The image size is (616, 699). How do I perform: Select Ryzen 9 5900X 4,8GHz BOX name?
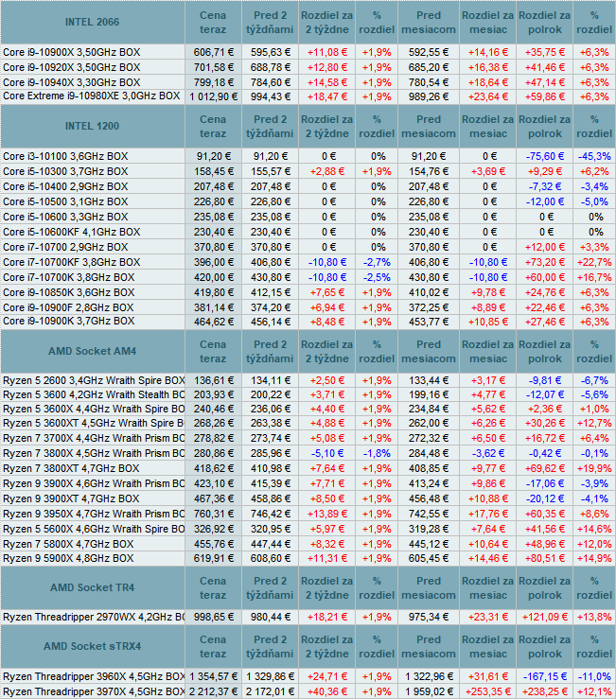tap(68, 559)
